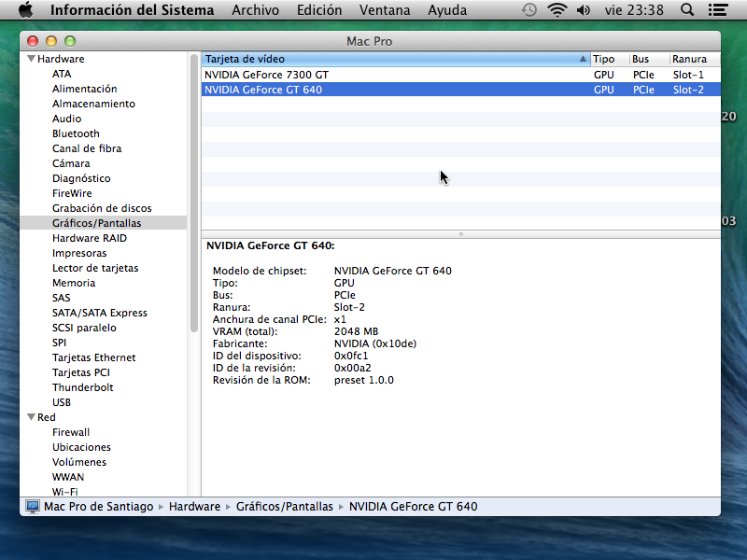
Task: Select ATA in the sidebar
Action: [x=62, y=75]
